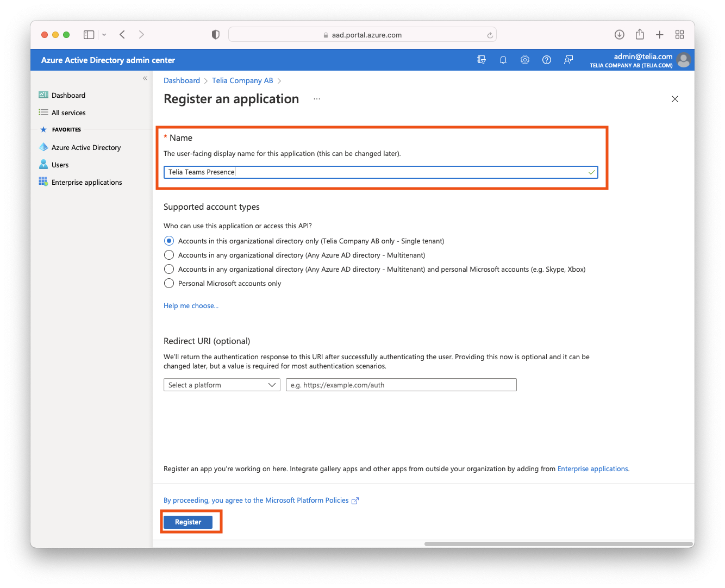The height and width of the screenshot is (588, 725).
Task: Click the Azure Active Directory diamond icon
Action: tap(43, 147)
